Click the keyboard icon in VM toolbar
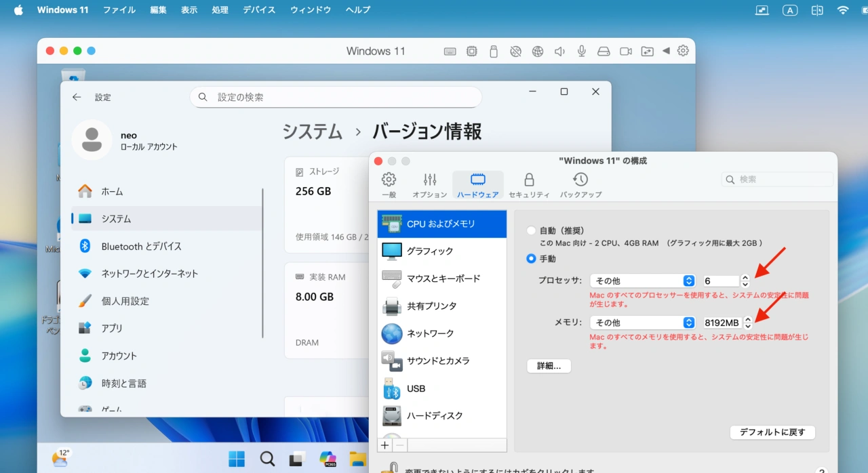868x473 pixels. click(450, 51)
